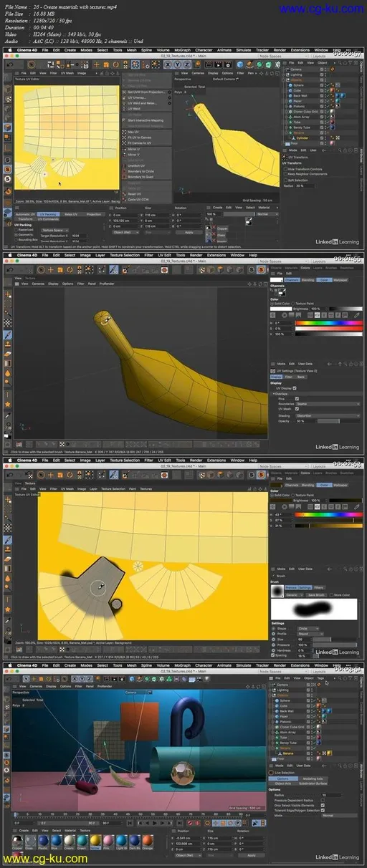Adjust Opacity slider showing 50 %
Screen dimensions: 367x868
(338, 421)
